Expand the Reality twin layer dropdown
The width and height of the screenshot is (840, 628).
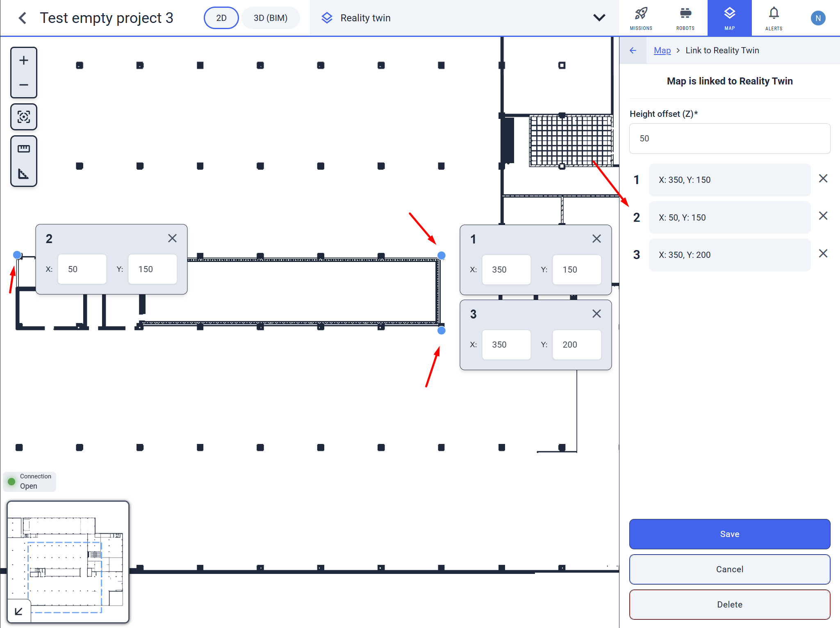(599, 18)
